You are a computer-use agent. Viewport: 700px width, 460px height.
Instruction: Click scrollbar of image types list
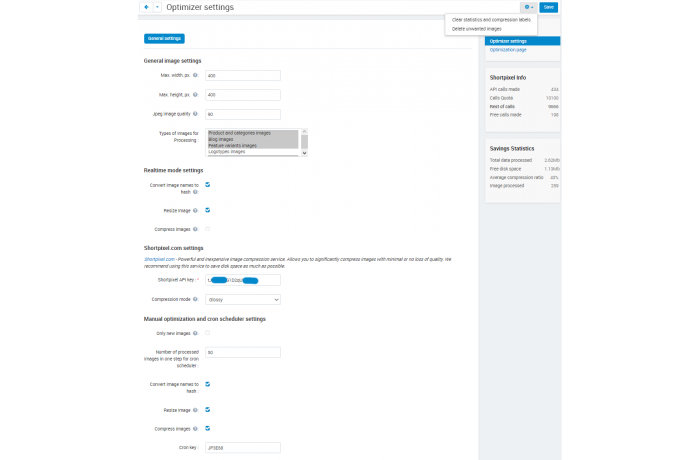coord(304,142)
